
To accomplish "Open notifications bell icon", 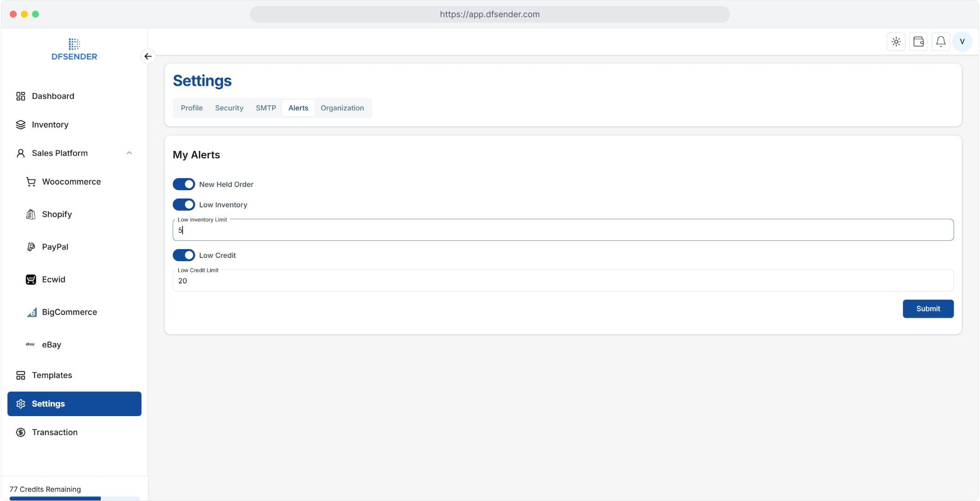I will [941, 42].
